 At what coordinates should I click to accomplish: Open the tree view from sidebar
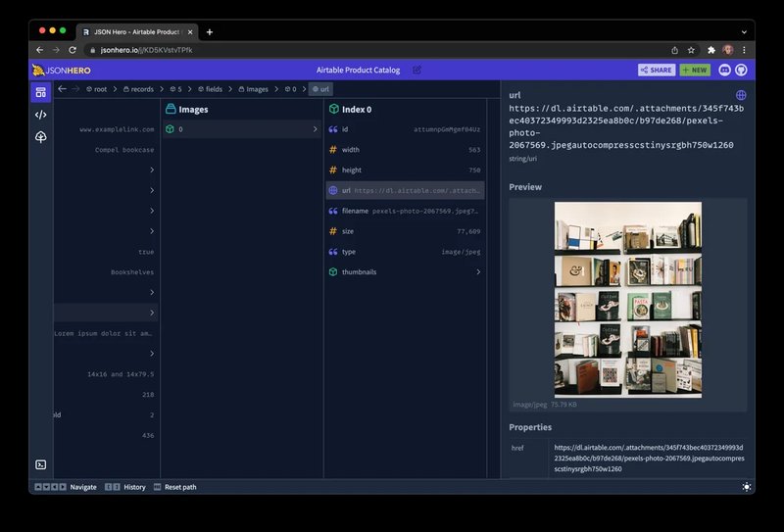coord(41,137)
